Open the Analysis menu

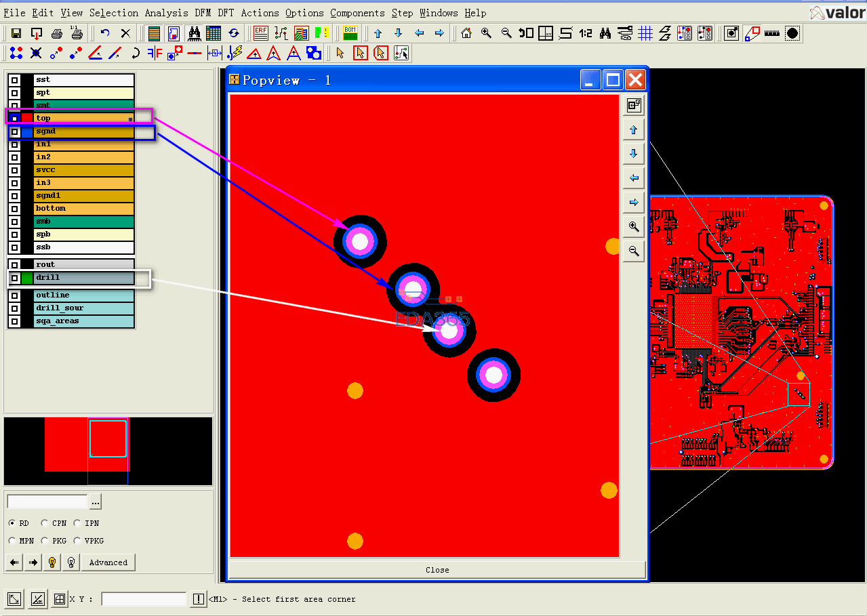[x=167, y=13]
